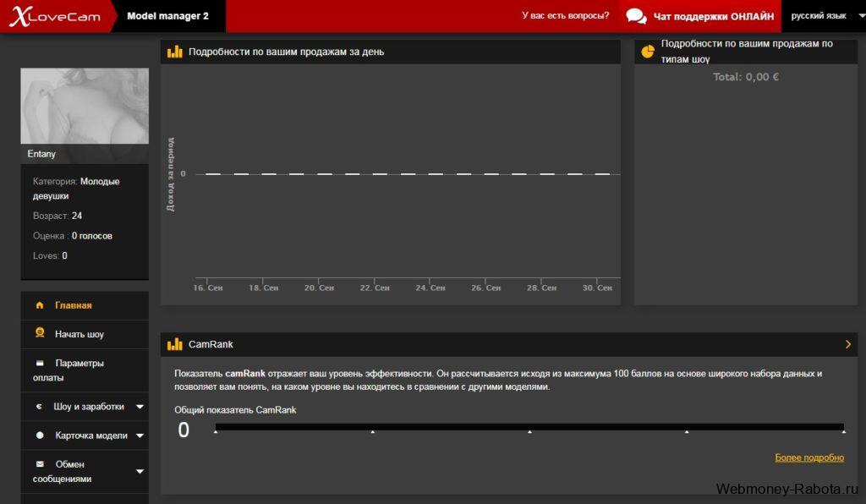Click the Model manager 2 title

168,16
